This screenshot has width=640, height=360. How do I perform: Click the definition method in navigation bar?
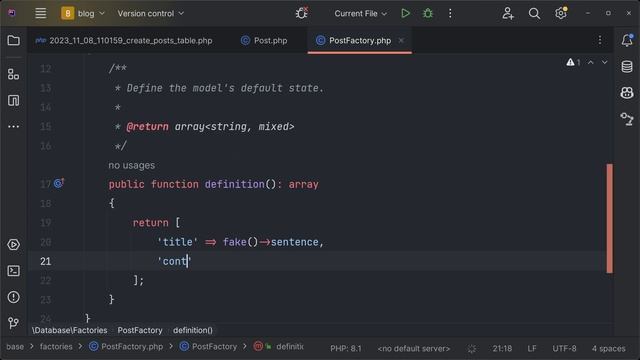pos(279,347)
